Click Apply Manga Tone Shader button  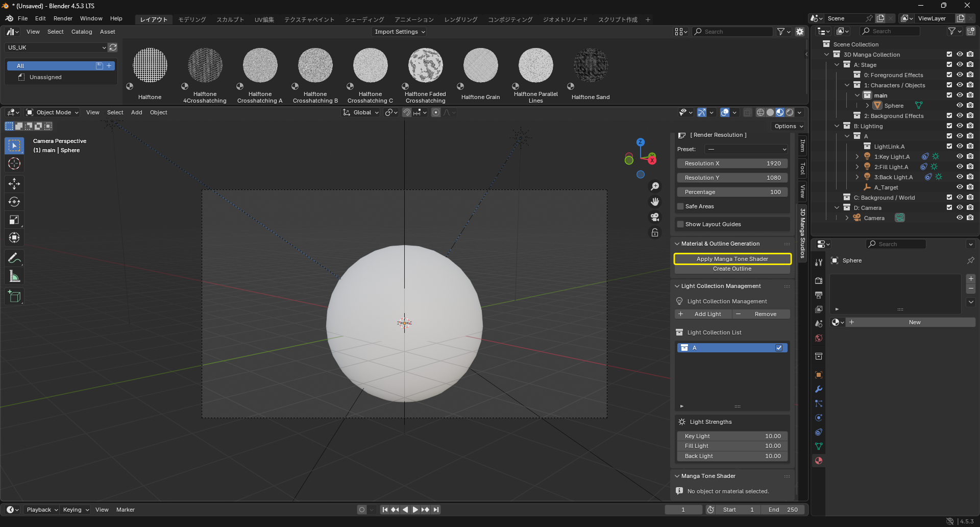(x=732, y=259)
